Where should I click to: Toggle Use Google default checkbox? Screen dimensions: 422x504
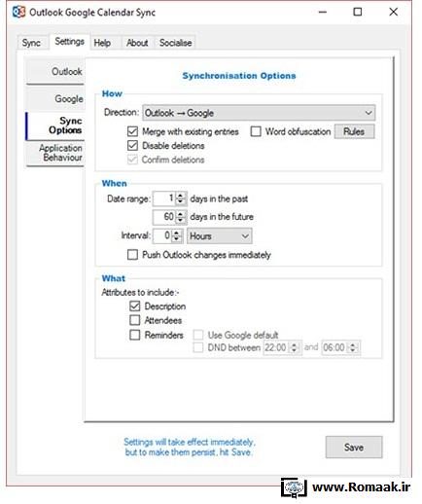[198, 335]
